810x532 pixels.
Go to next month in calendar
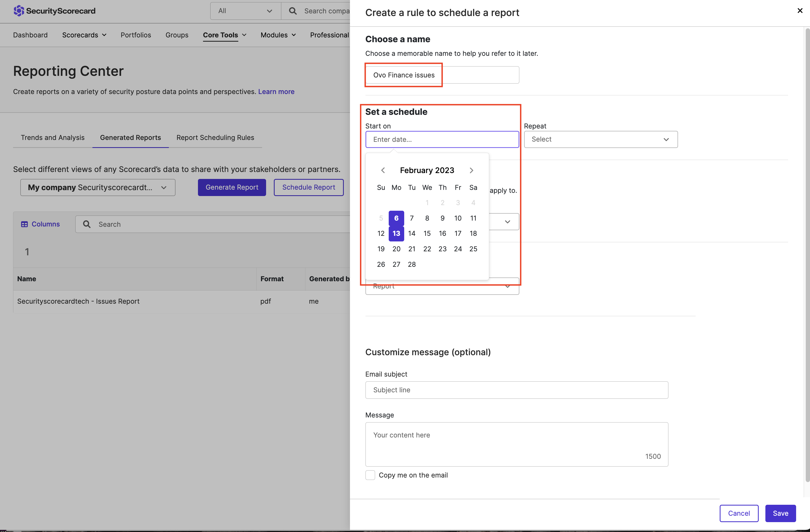[471, 170]
